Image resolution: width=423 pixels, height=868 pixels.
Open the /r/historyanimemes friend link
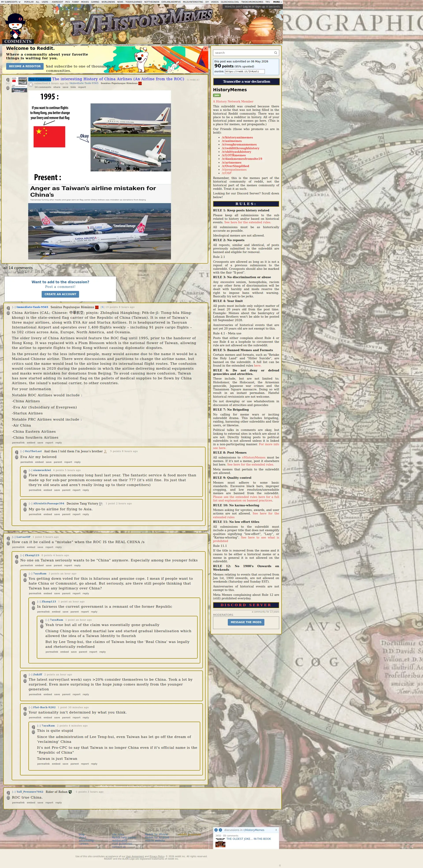point(237,138)
